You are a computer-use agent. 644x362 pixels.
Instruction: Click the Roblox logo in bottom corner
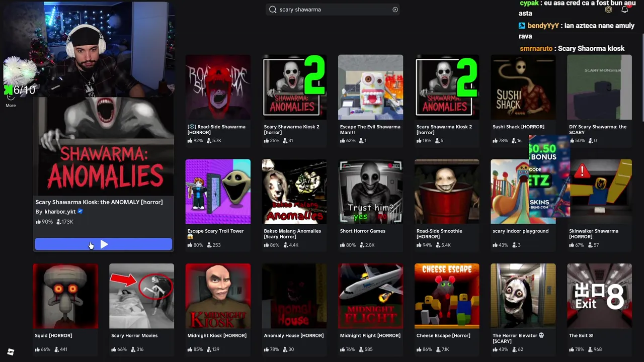pos(11,352)
